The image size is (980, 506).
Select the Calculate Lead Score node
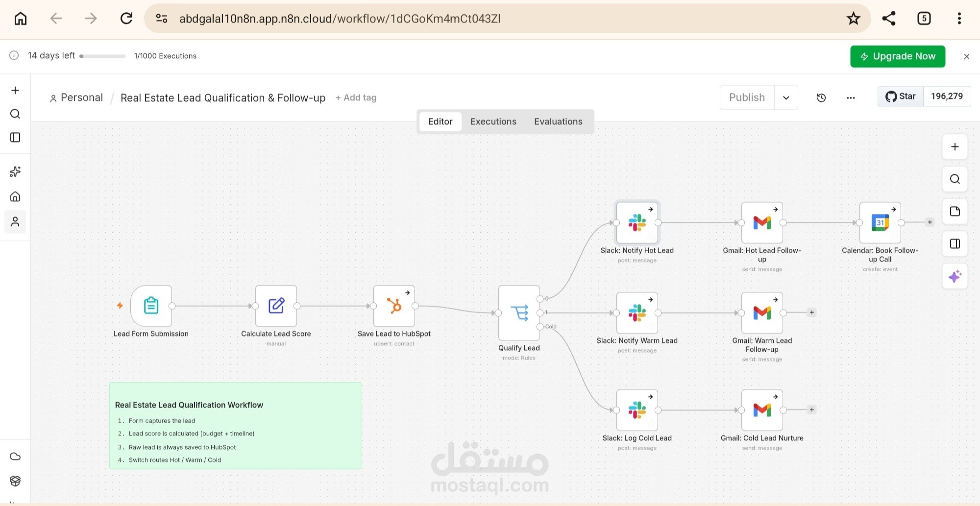[276, 306]
